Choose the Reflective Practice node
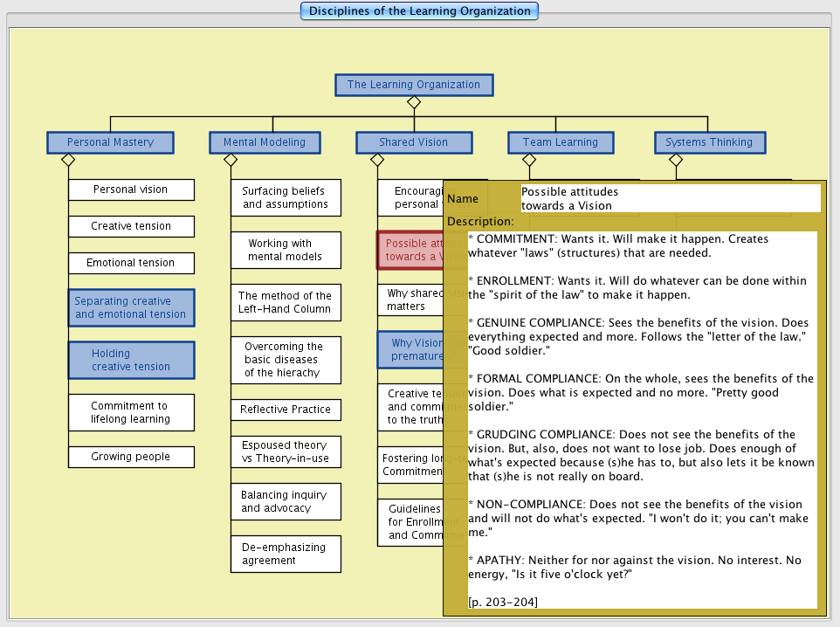 pos(286,410)
